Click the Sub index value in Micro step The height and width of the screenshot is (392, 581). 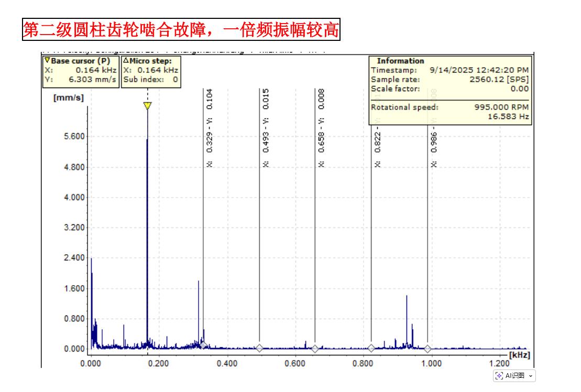click(176, 80)
